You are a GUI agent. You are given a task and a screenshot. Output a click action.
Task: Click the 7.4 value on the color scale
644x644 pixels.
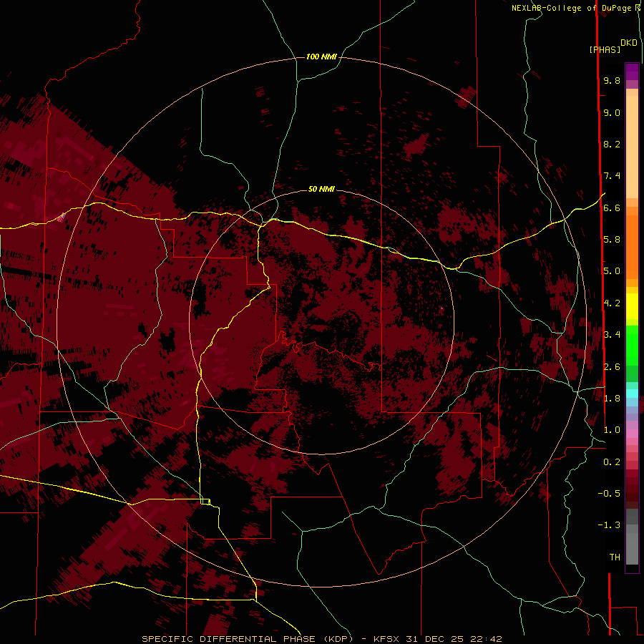612,176
